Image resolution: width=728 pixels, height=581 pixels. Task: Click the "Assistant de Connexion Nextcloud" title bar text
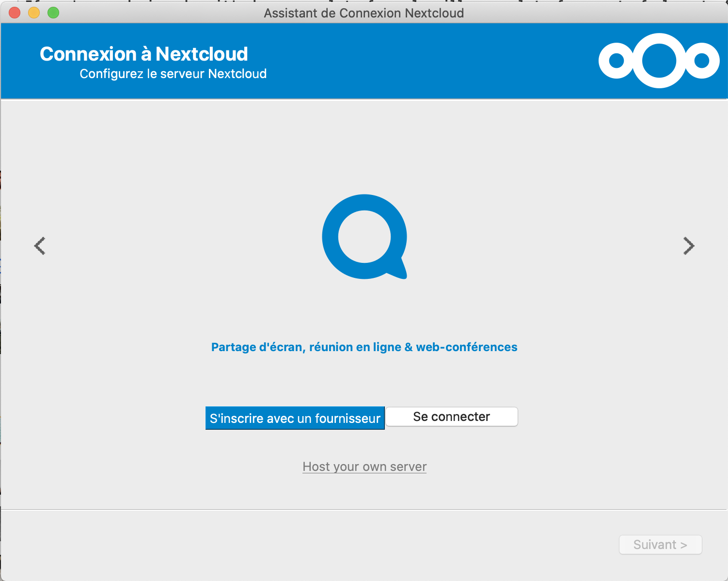364,13
